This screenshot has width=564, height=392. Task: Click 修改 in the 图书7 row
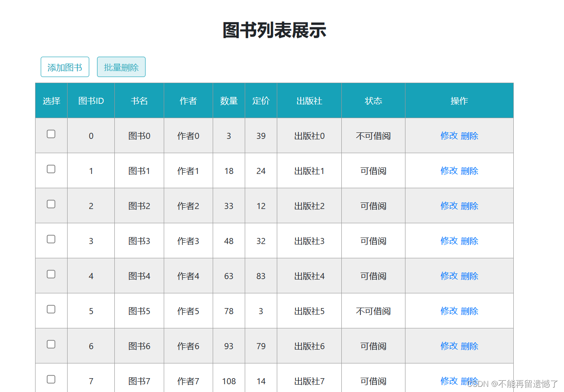[449, 381]
